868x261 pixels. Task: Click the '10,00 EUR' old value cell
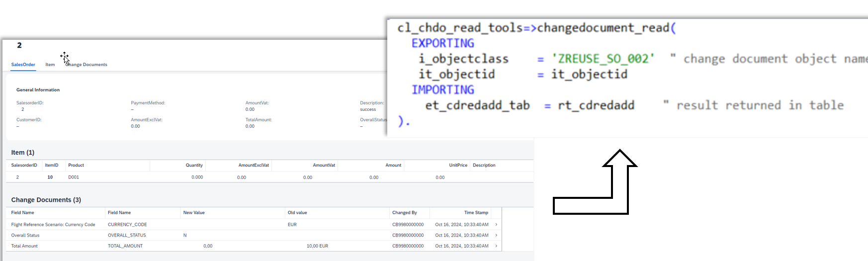coord(317,246)
